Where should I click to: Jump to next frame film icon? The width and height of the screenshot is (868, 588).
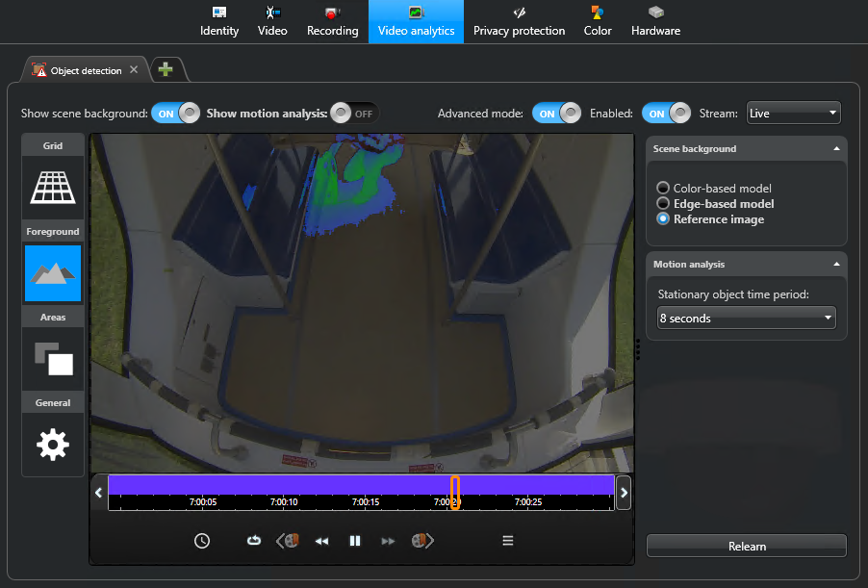421,541
